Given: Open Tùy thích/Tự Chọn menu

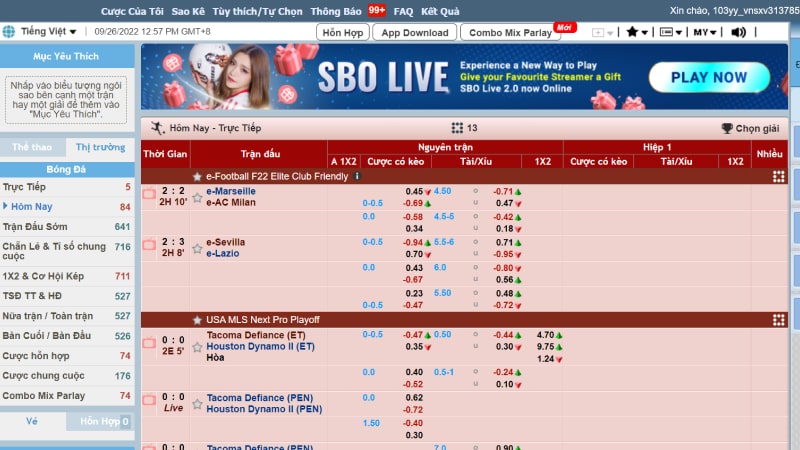Looking at the screenshot, I should (x=257, y=11).
